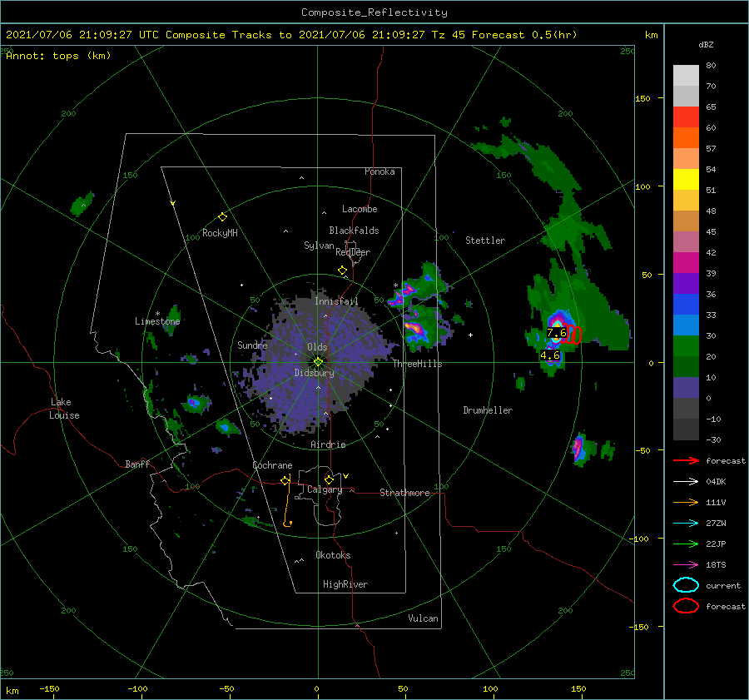Click the dBZ legend heading
This screenshot has height=700, width=749.
(706, 45)
